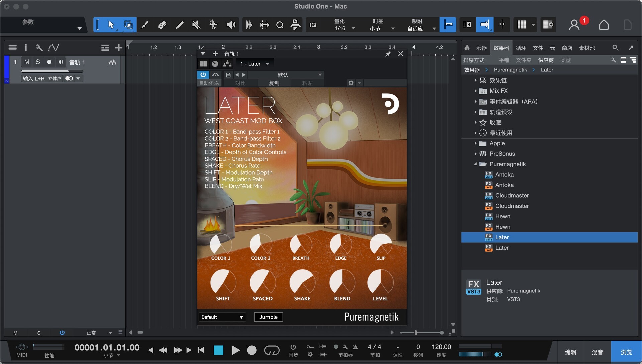This screenshot has width=642, height=364.
Task: Click the browser home icon
Action: 467,48
